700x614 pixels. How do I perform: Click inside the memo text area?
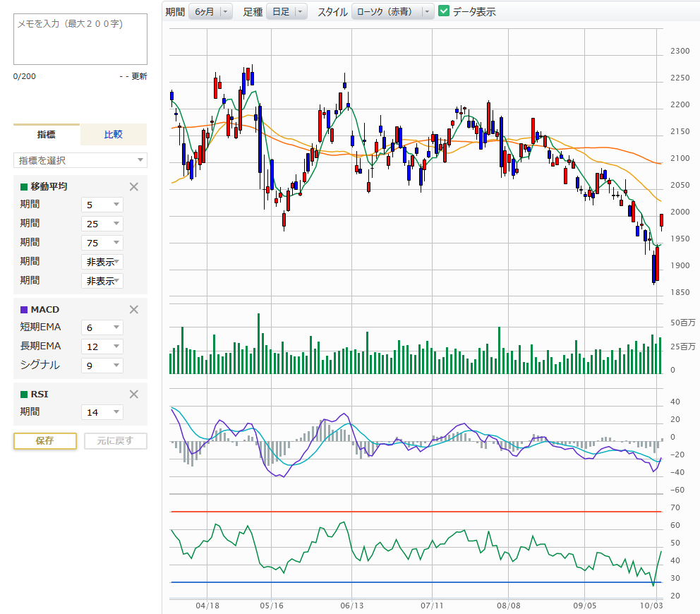[80, 39]
